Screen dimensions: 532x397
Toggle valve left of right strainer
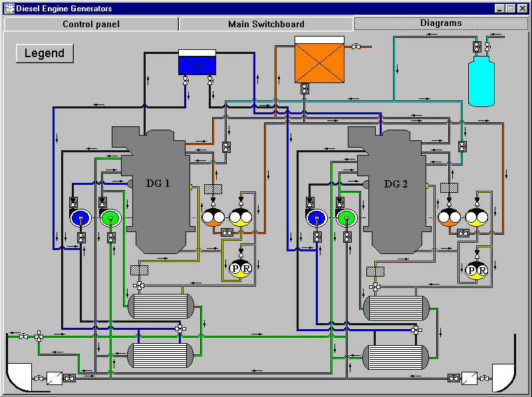click(454, 378)
